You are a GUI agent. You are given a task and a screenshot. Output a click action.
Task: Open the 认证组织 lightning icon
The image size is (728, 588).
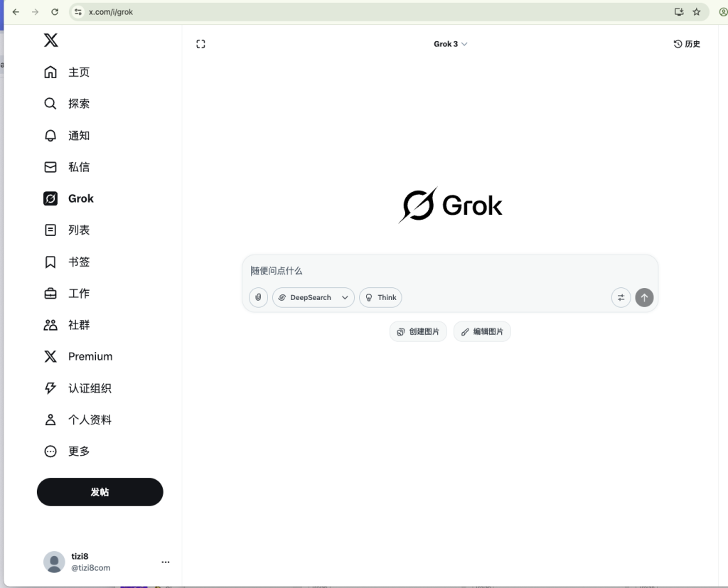pyautogui.click(x=50, y=387)
